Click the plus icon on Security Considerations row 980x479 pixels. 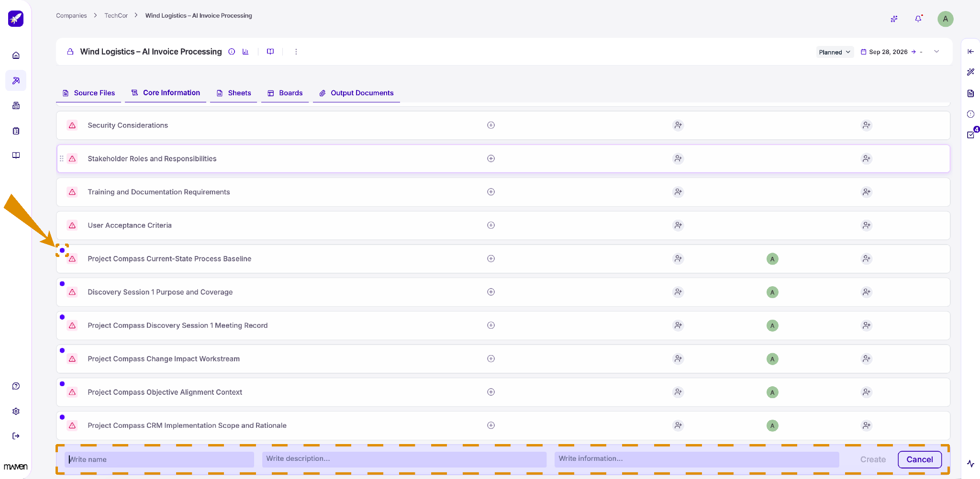click(x=491, y=125)
